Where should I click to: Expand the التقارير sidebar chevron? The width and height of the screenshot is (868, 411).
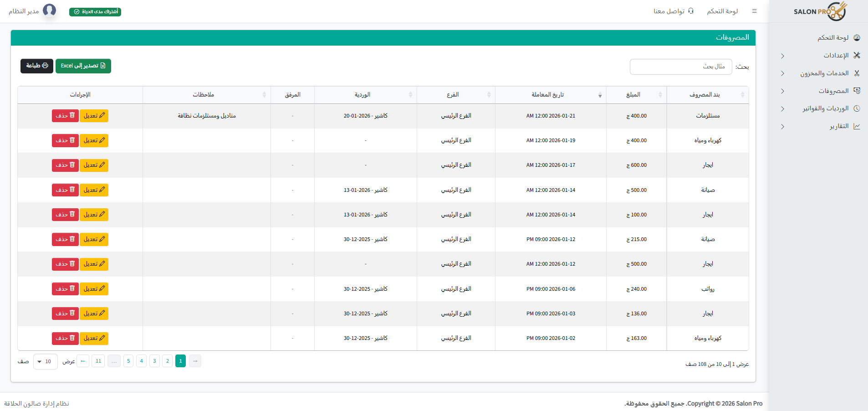[x=783, y=127]
